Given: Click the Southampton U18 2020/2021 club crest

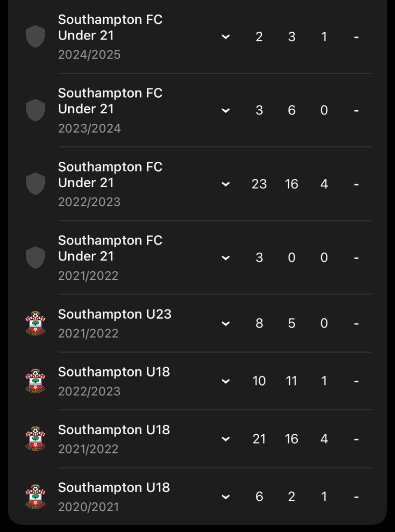Looking at the screenshot, I should pyautogui.click(x=35, y=497).
